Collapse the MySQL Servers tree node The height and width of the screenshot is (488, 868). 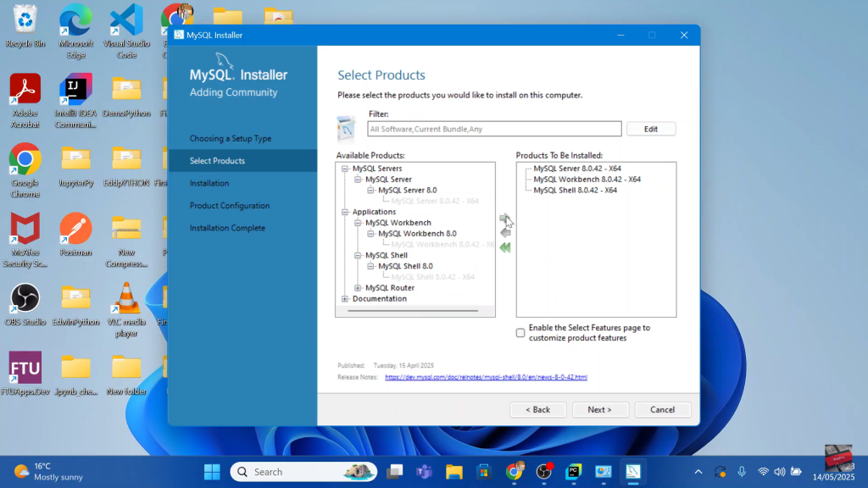(345, 169)
